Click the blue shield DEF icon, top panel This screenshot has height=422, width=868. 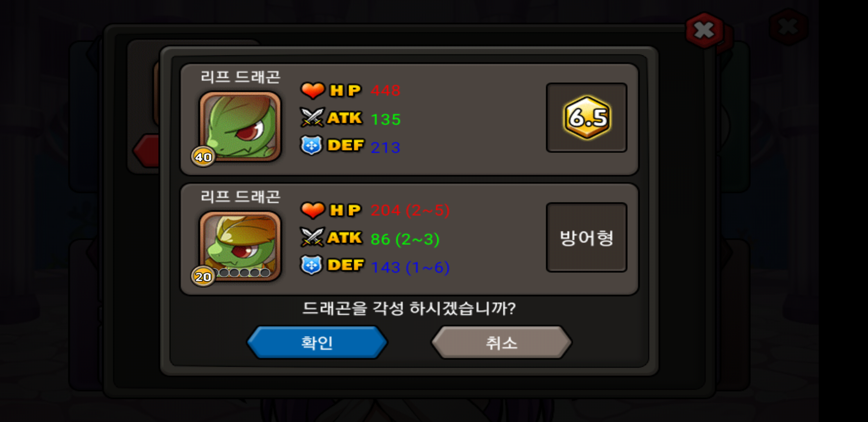point(311,145)
